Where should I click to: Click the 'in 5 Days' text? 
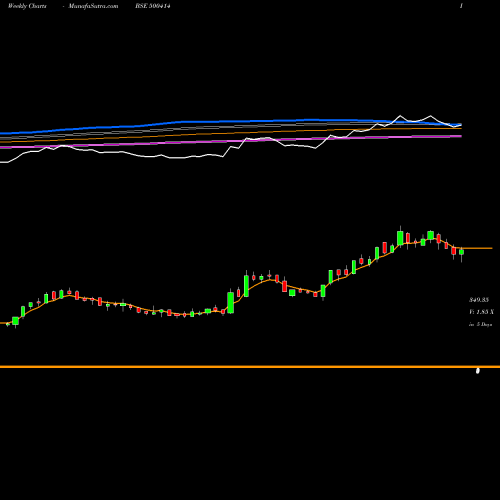(480, 324)
